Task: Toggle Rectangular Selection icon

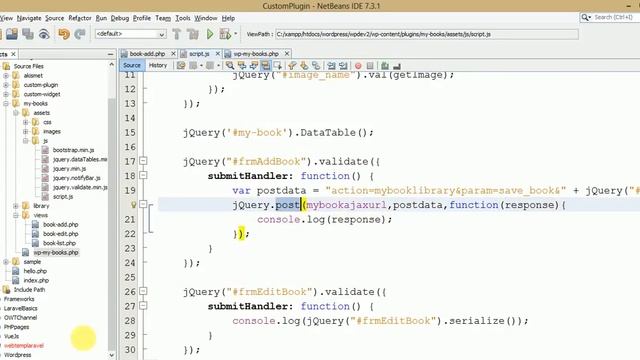Action: coord(278,65)
